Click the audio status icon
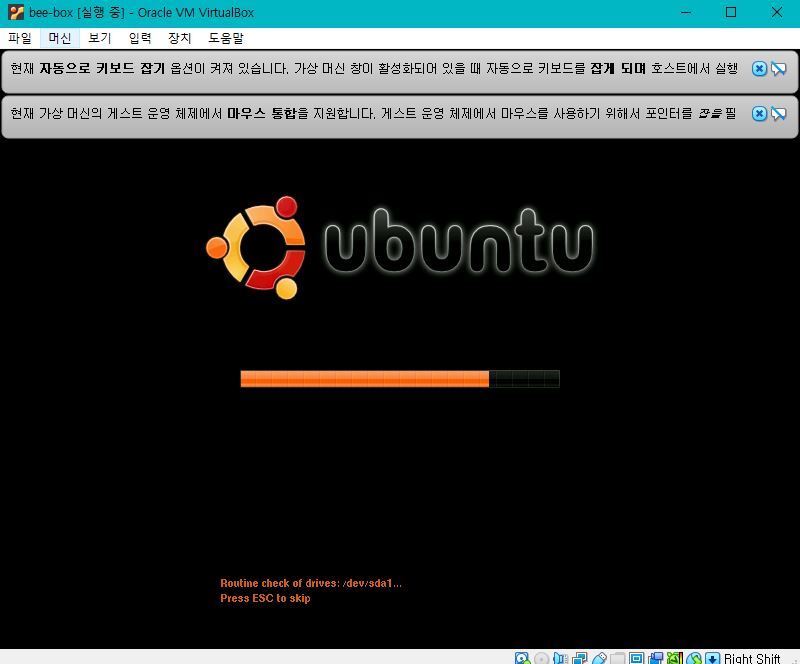 pos(560,658)
